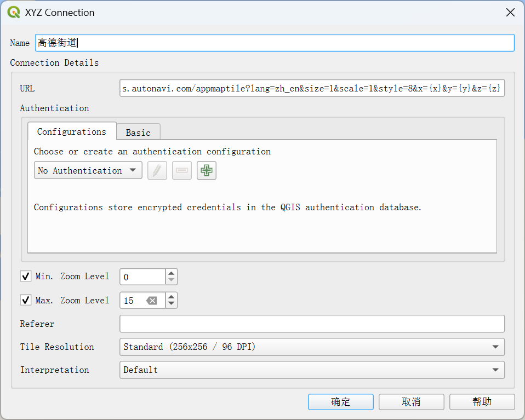Click the edit authentication configuration pencil icon
This screenshot has width=525, height=420.
coord(157,171)
